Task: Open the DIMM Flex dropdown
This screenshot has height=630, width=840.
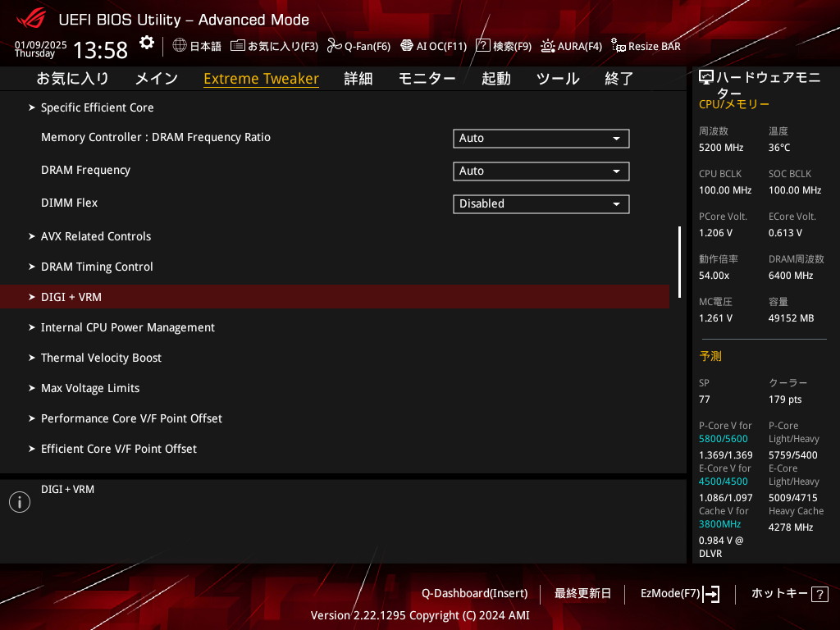Action: pyautogui.click(x=541, y=204)
